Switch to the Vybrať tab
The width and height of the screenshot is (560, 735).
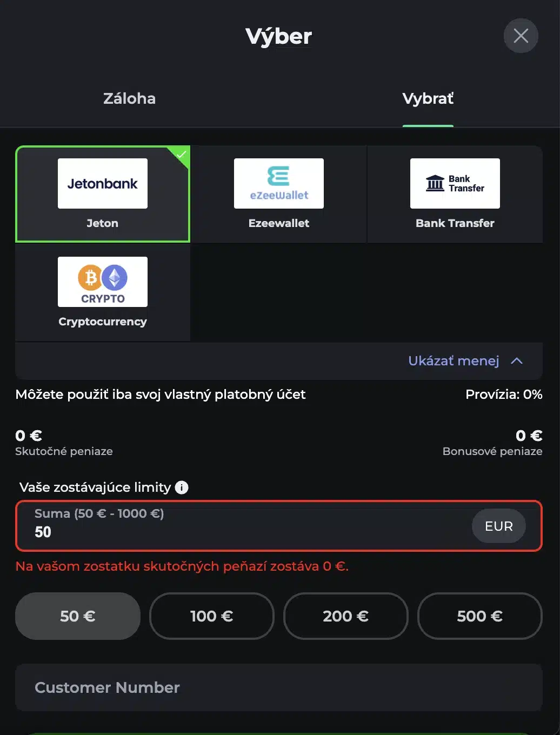click(428, 98)
